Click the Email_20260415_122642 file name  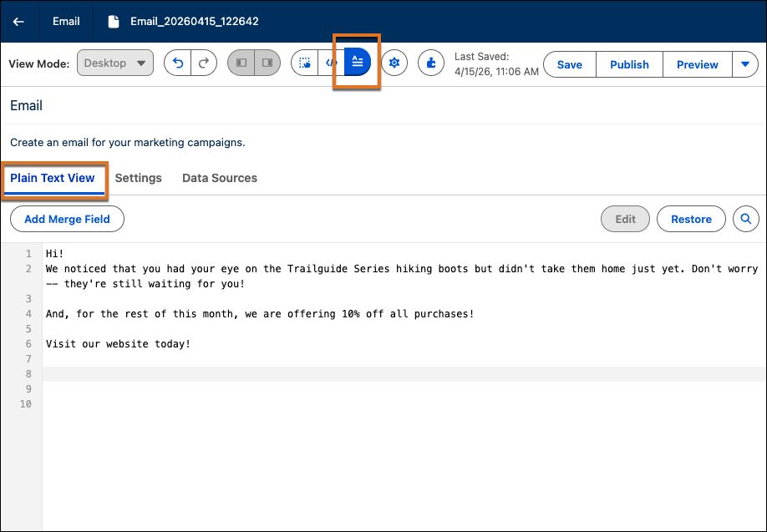coord(195,22)
